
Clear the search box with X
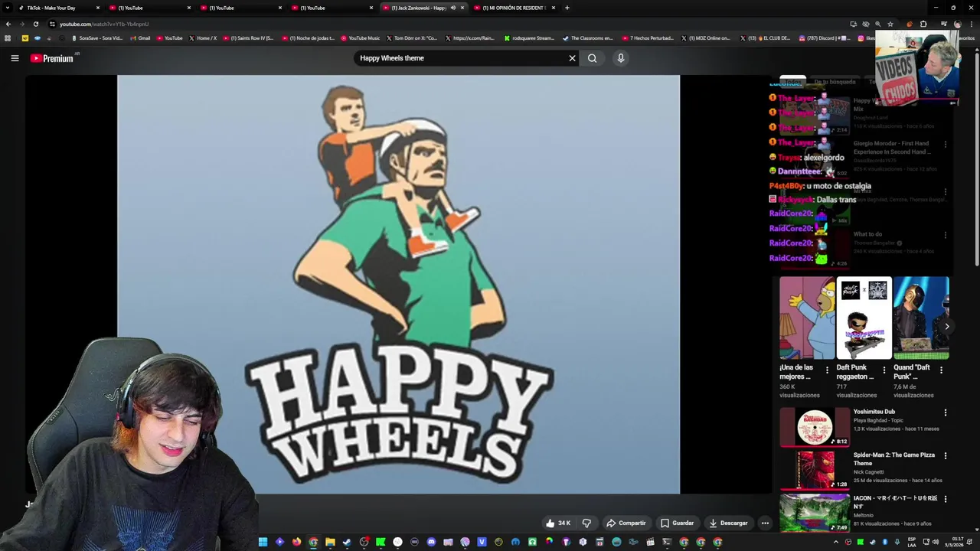[x=572, y=58]
